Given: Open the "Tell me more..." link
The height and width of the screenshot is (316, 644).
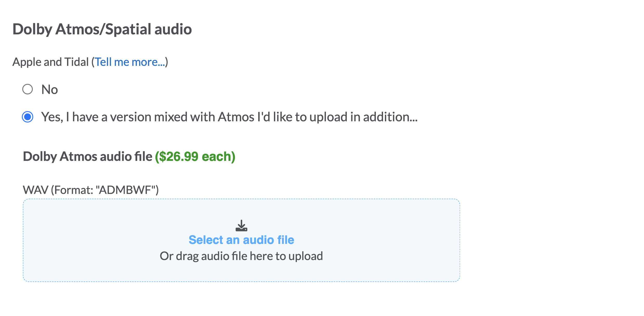Looking at the screenshot, I should coord(130,62).
